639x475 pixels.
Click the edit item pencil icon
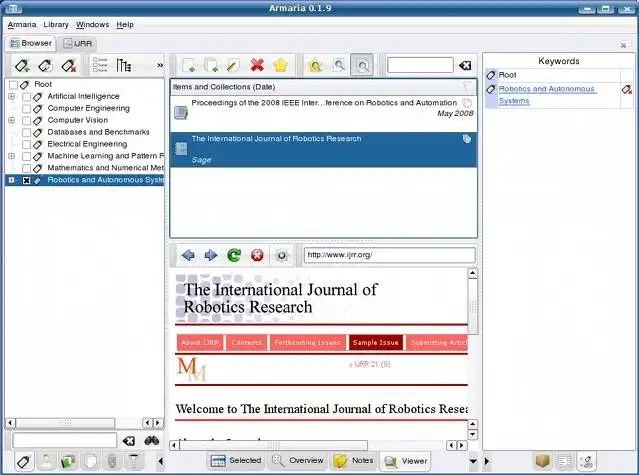(x=233, y=65)
